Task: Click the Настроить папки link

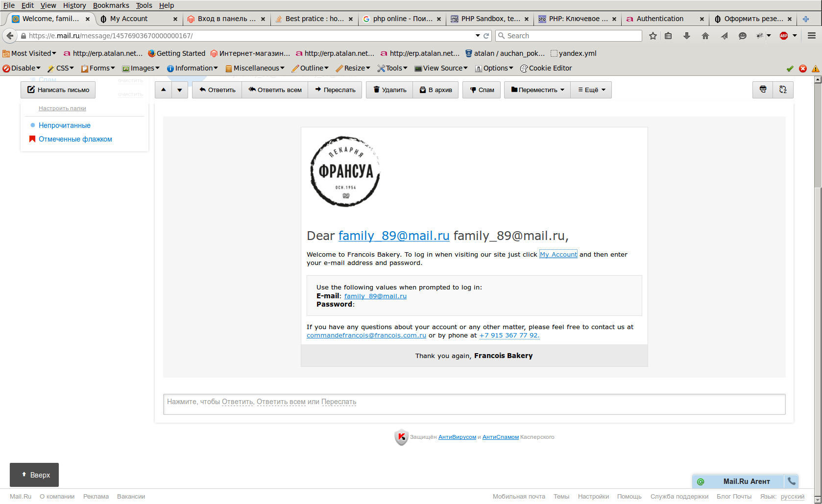Action: [x=62, y=108]
